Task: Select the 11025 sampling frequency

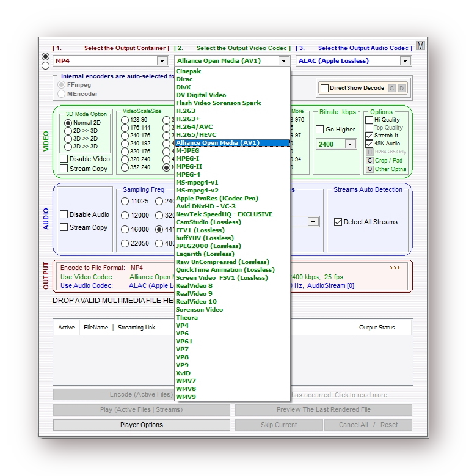Action: coord(125,201)
